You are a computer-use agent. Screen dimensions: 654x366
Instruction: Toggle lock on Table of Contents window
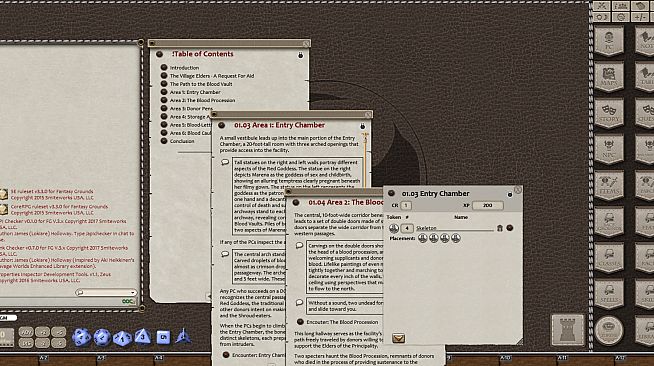coord(300,55)
